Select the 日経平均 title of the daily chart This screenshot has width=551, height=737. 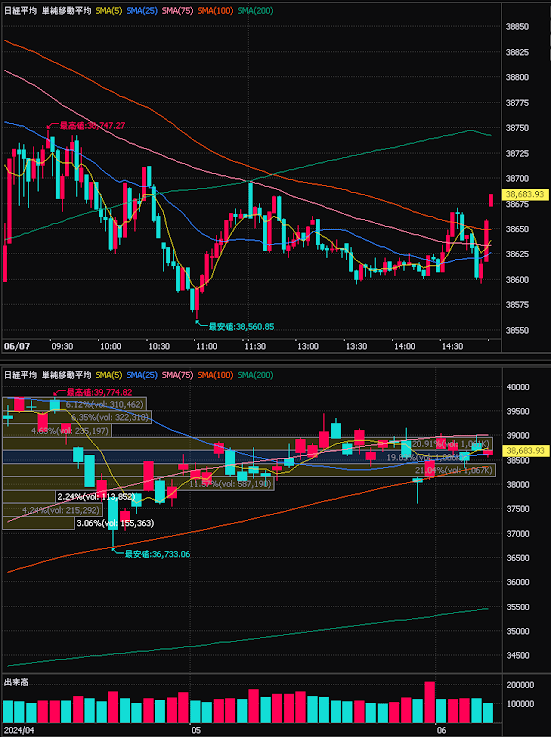20,375
